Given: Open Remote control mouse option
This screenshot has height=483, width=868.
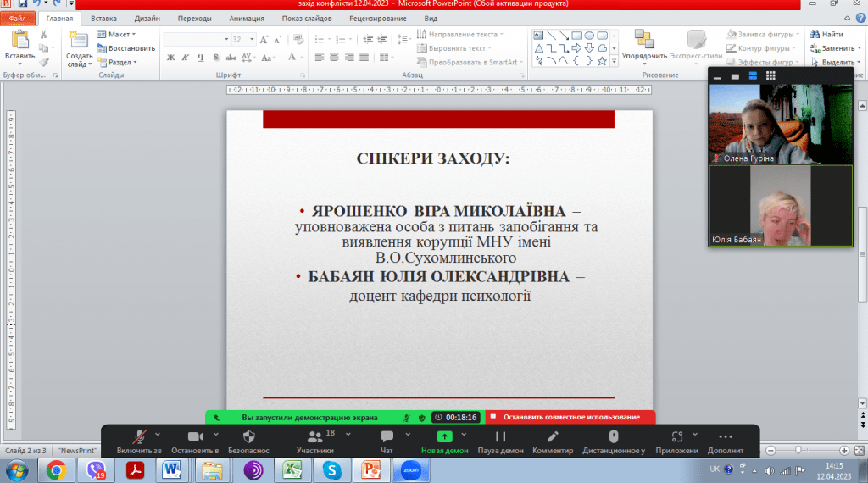Looking at the screenshot, I should (613, 436).
